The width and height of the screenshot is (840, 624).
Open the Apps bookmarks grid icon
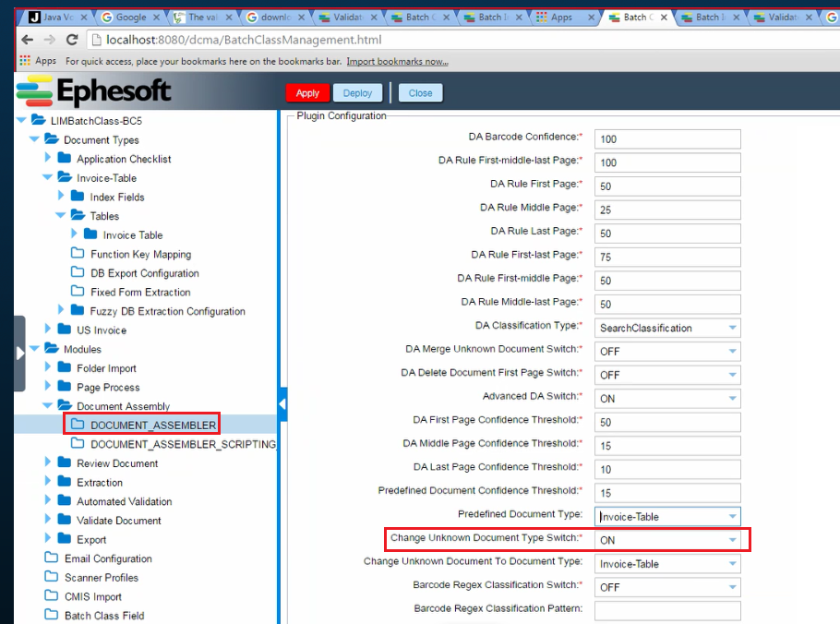pos(25,61)
